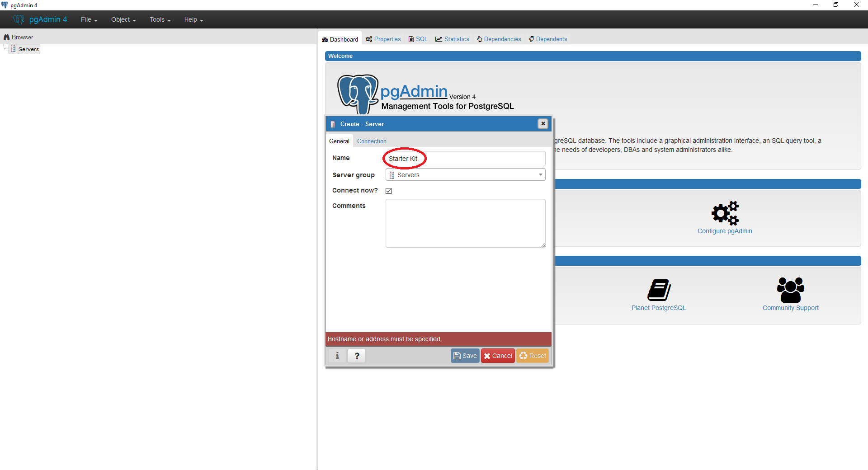Screen dimensions: 868x470
Task: Click the pgAdmin 4 title text in header
Action: (48, 19)
